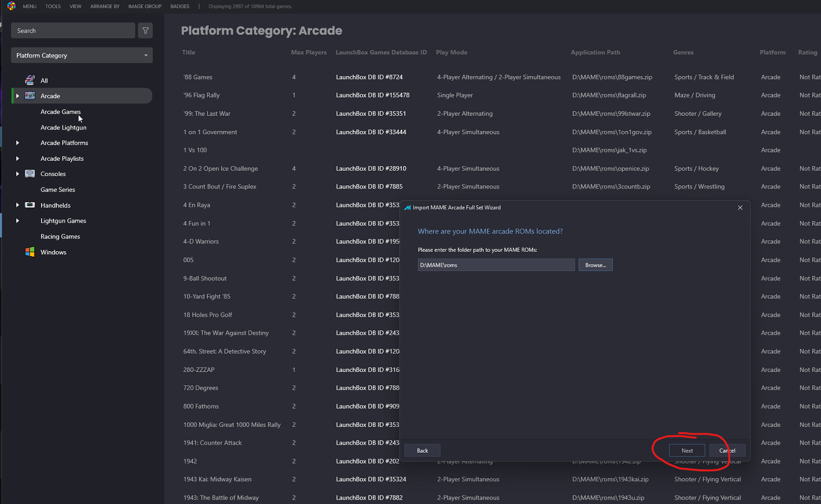Select Arcade Playlists in sidebar
This screenshot has width=821, height=504.
click(62, 159)
